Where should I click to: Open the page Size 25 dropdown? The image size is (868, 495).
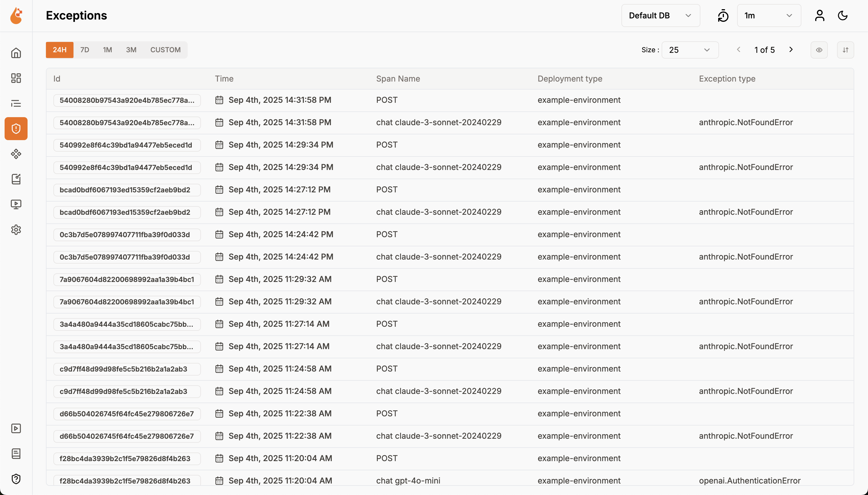coord(690,50)
